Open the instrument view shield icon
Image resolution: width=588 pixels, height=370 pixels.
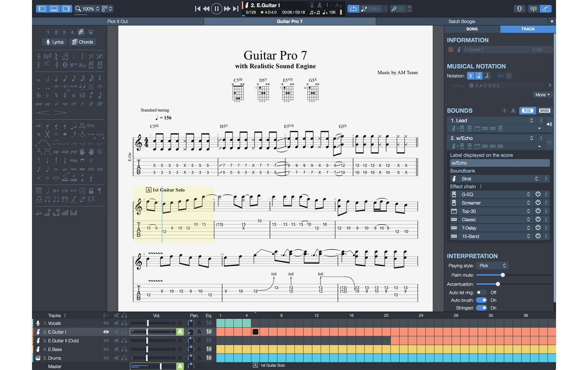tap(520, 8)
